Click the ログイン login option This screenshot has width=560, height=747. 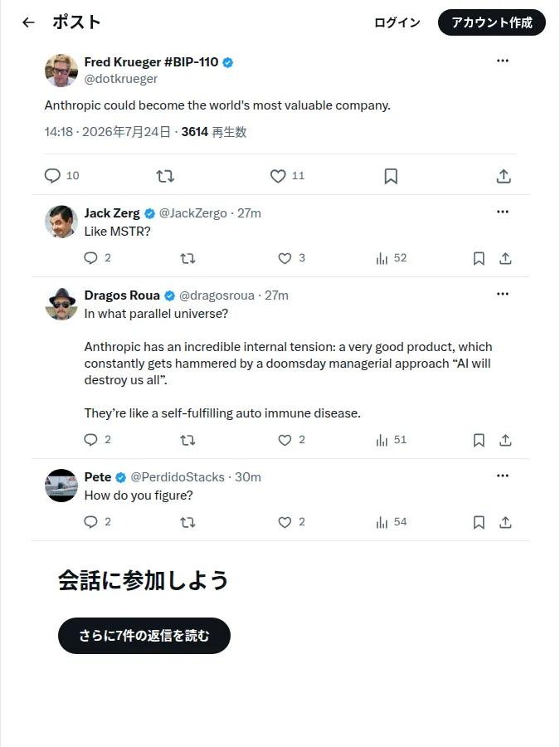pos(397,22)
